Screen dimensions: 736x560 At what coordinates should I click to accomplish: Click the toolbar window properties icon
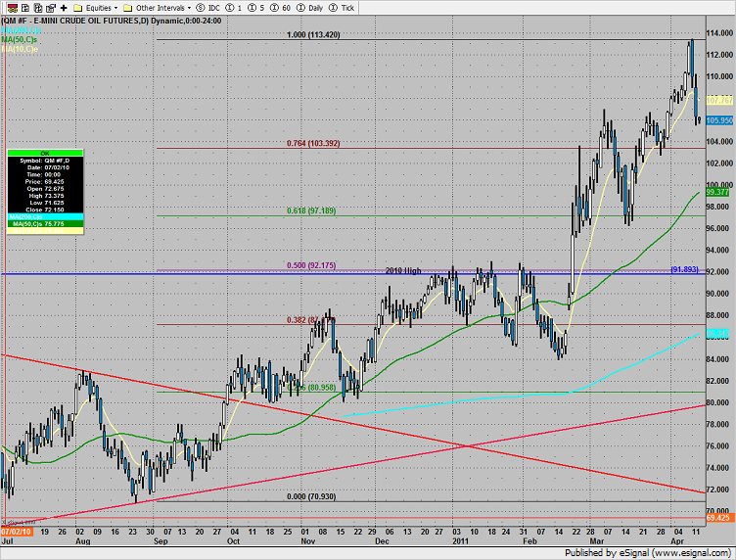tap(51, 8)
